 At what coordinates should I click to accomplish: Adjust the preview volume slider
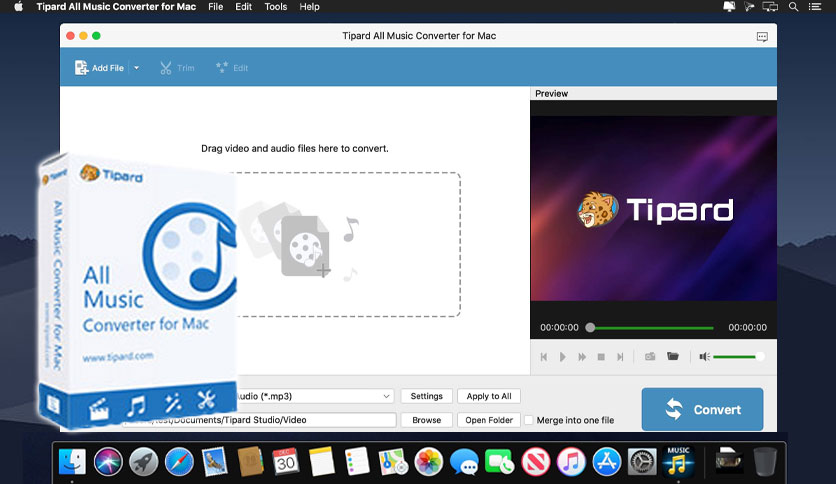click(738, 357)
